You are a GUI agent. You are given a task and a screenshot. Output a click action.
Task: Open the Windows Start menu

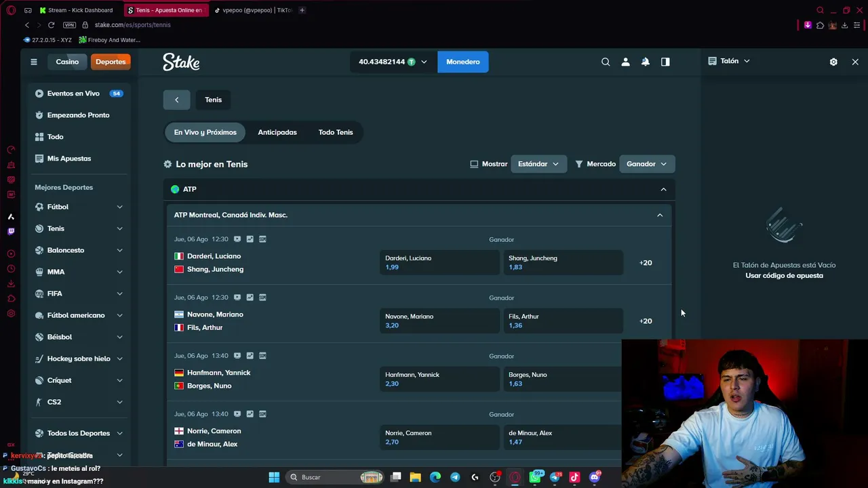(274, 477)
